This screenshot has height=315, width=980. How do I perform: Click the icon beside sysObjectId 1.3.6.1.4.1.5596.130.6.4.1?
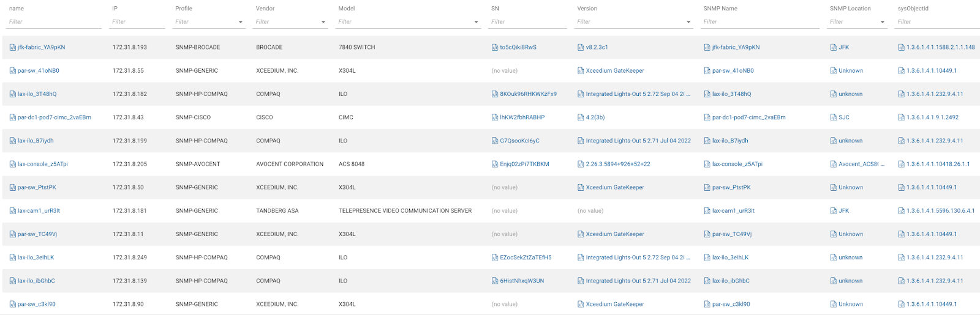point(902,211)
